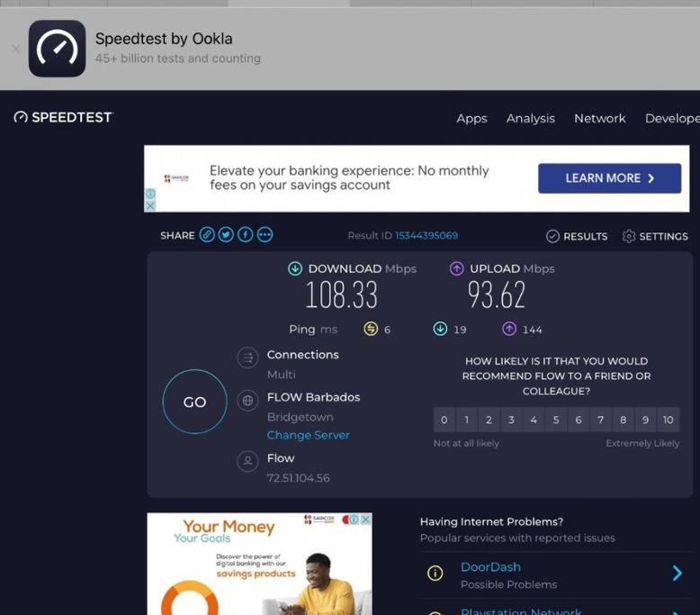Open the Analysis menu
Image resolution: width=700 pixels, height=615 pixels.
pos(530,118)
